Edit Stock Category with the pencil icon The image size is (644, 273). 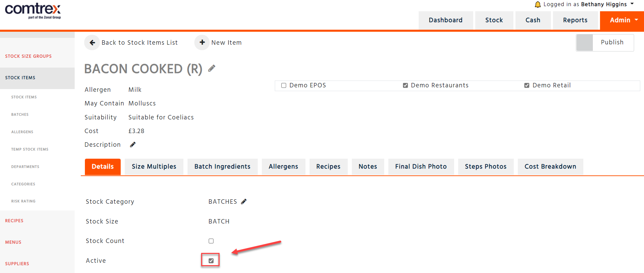pyautogui.click(x=244, y=202)
